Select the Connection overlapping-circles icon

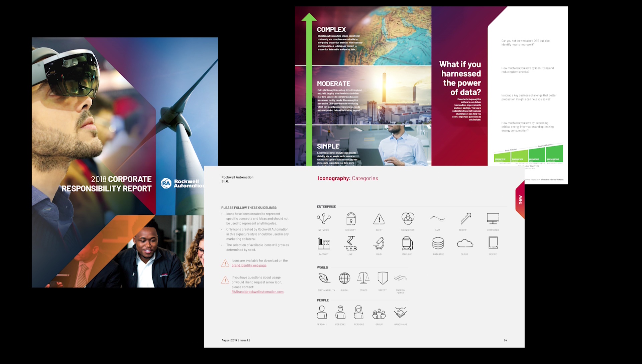408,218
